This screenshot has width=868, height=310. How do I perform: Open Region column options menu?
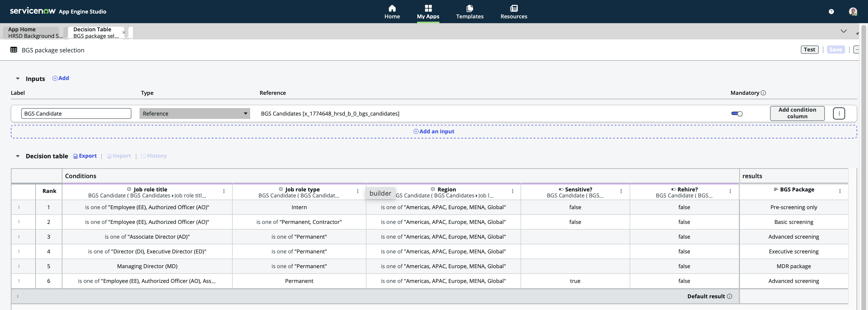pyautogui.click(x=512, y=191)
